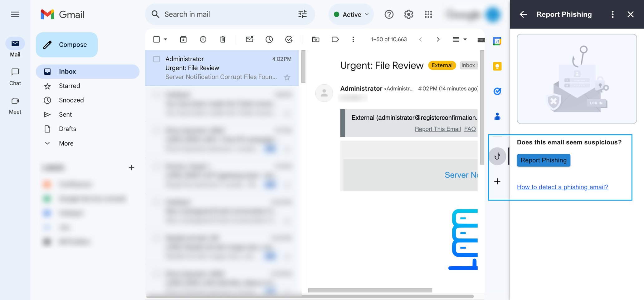The image size is (644, 300).
Task: Snooze the Administrator email
Action: click(x=269, y=39)
